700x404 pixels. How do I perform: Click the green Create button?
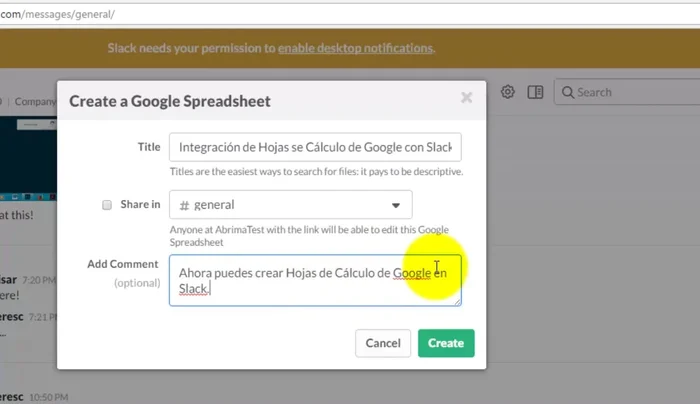click(x=446, y=343)
